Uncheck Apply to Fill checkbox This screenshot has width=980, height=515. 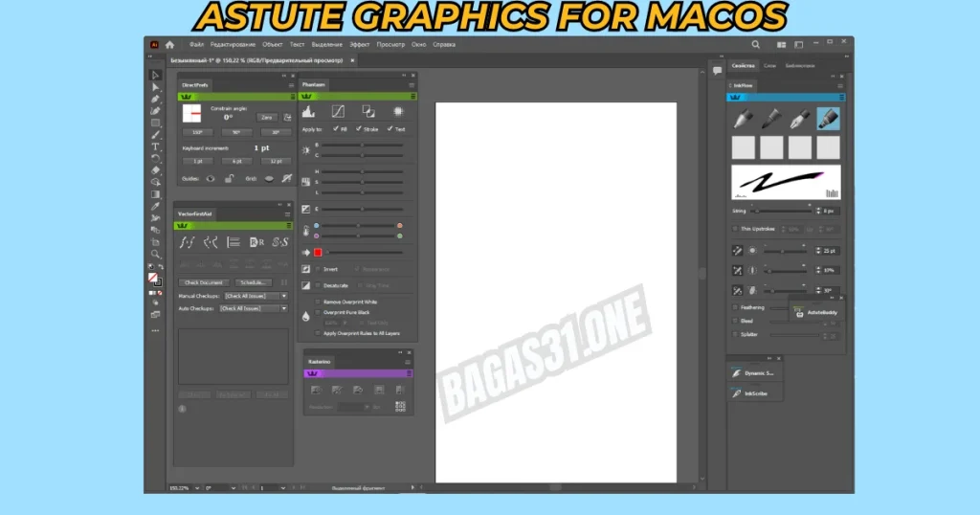point(336,128)
